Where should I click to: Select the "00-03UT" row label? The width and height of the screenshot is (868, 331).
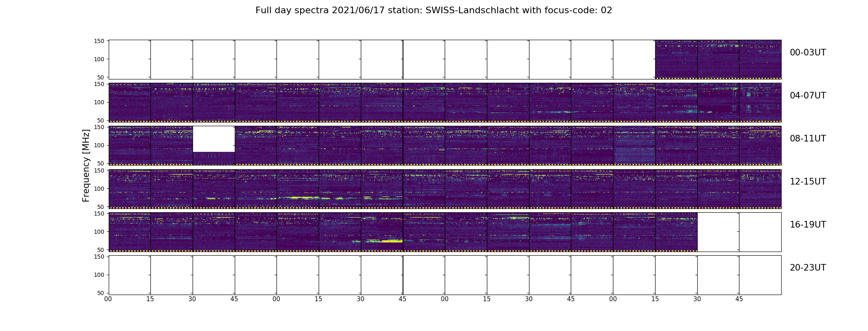808,53
